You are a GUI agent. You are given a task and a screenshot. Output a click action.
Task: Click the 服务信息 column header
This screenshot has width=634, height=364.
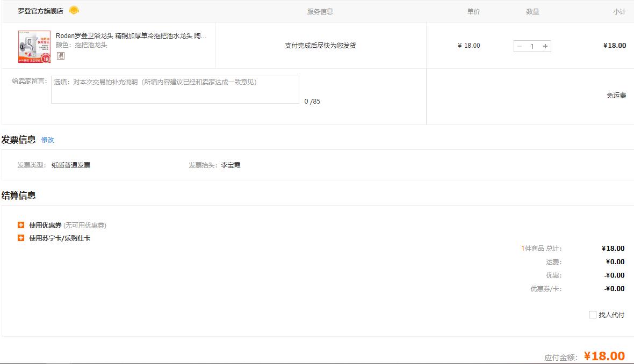coord(320,11)
